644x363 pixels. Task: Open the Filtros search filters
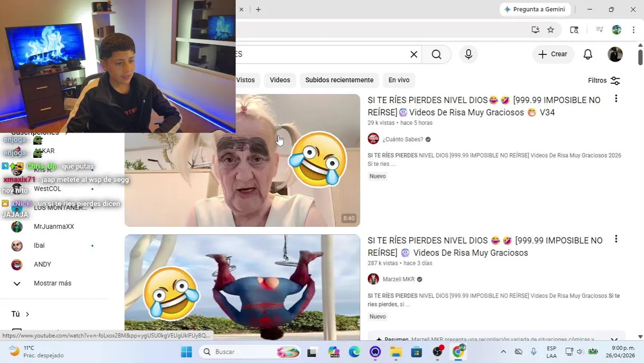point(604,81)
